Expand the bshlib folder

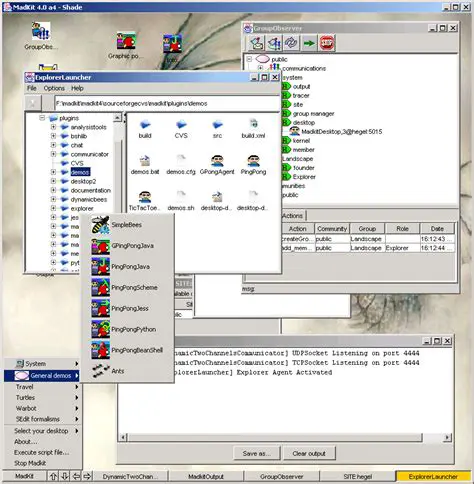[x=53, y=136]
